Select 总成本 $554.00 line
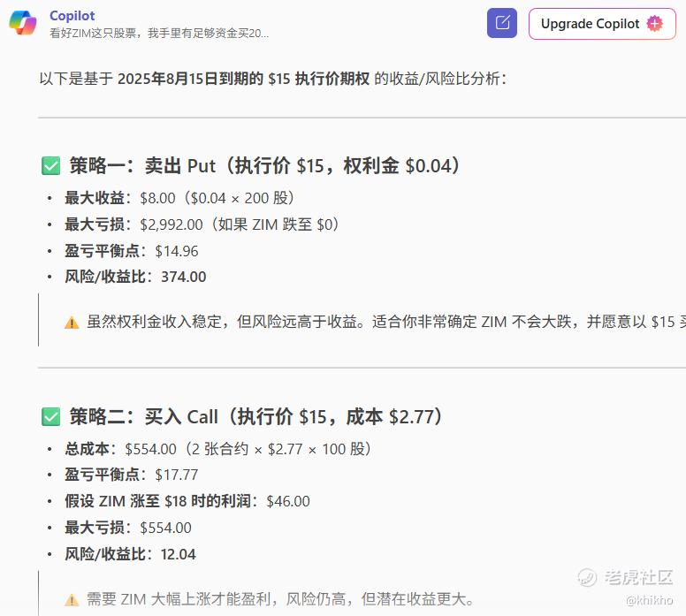Viewport: 686px width, 616px height. 217,449
